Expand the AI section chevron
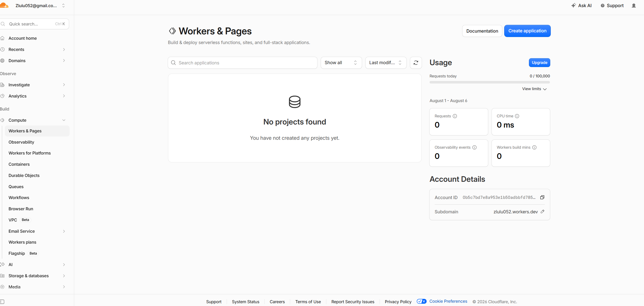 tap(64, 265)
